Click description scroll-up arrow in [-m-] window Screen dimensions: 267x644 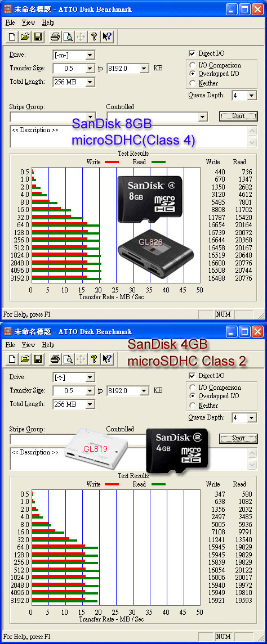tap(252, 132)
